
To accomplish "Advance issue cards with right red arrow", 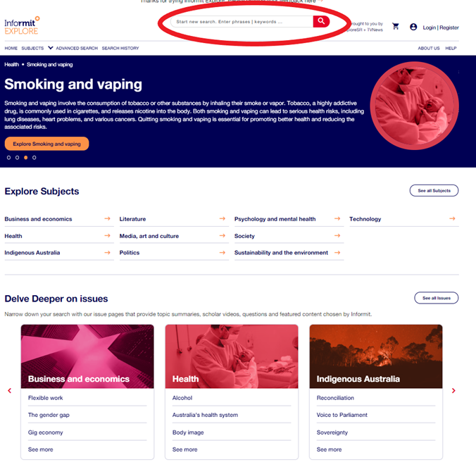I will point(453,391).
